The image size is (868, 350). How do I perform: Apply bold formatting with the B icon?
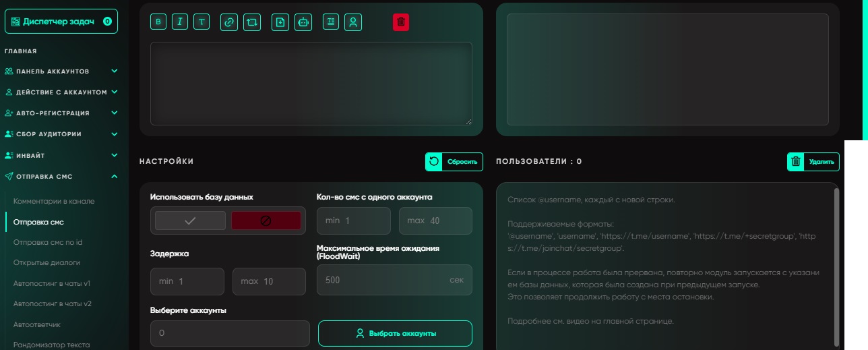(x=158, y=22)
